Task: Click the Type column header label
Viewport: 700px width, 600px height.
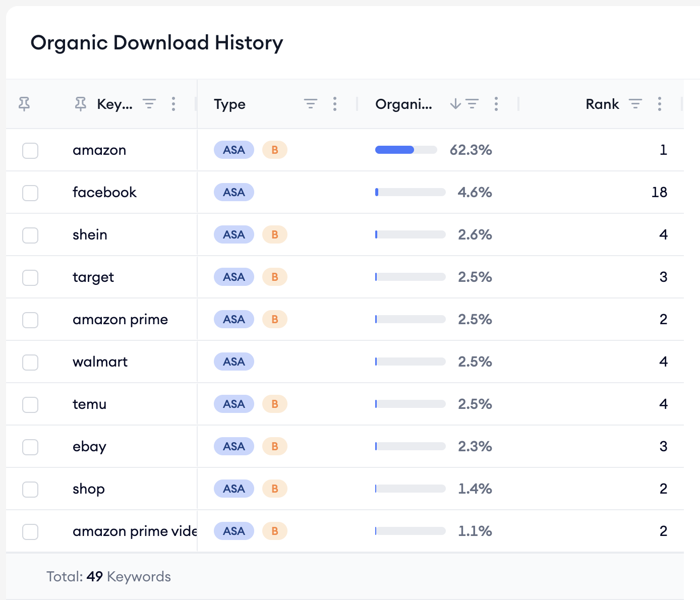Action: click(229, 104)
